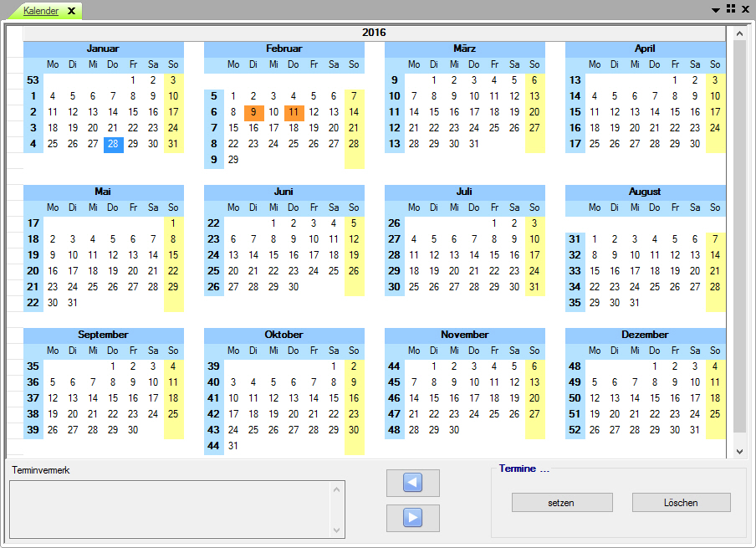Image resolution: width=756 pixels, height=548 pixels.
Task: Click the 2016 year header
Action: click(374, 33)
